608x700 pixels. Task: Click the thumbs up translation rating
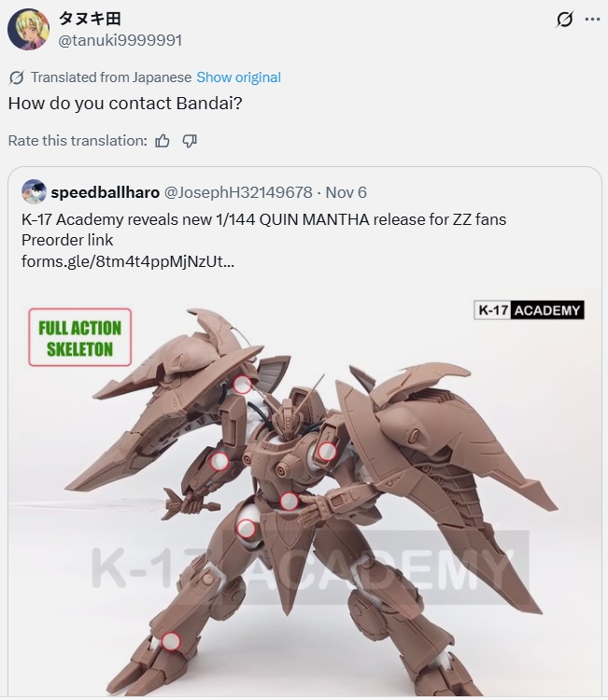(x=163, y=141)
